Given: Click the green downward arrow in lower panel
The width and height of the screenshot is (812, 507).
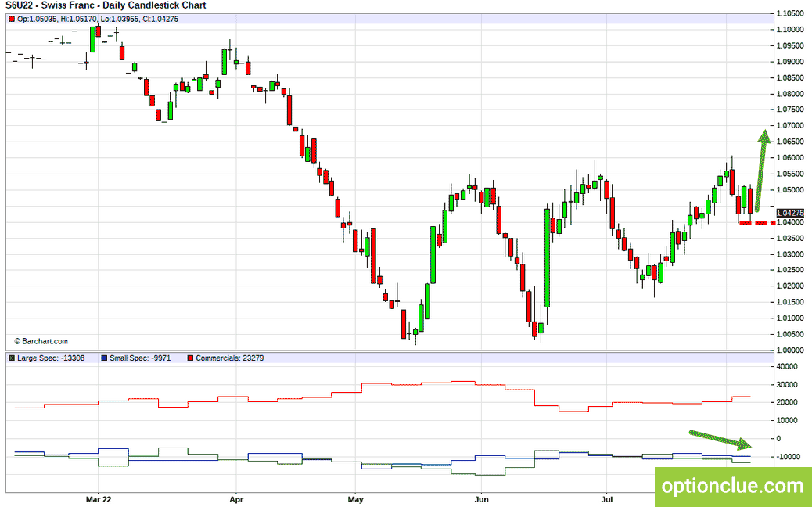Looking at the screenshot, I should point(720,439).
